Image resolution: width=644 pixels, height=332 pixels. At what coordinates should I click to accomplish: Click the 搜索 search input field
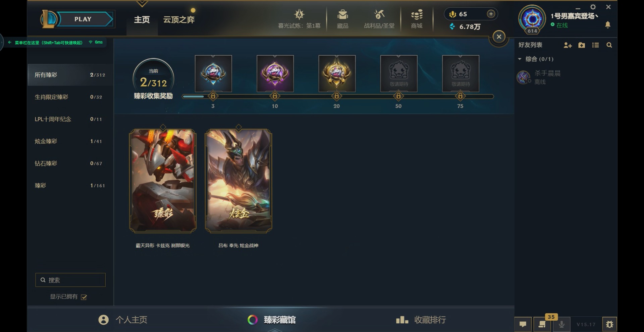(70, 280)
